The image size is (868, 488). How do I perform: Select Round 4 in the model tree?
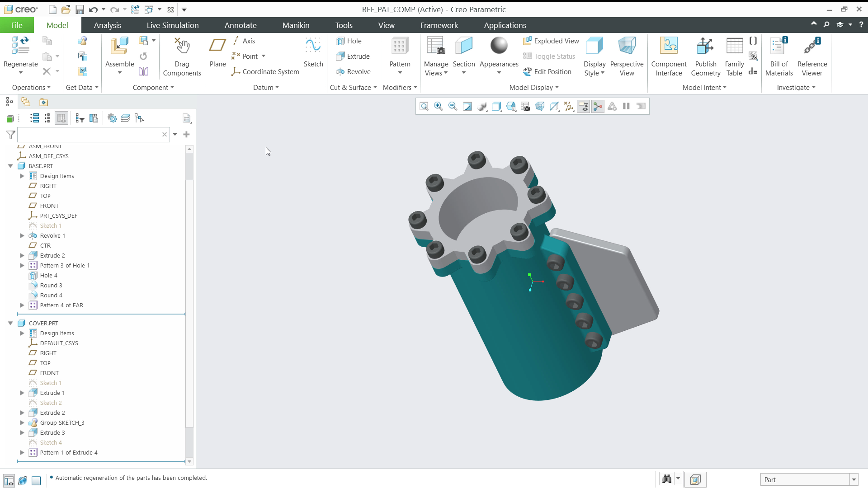coord(51,296)
